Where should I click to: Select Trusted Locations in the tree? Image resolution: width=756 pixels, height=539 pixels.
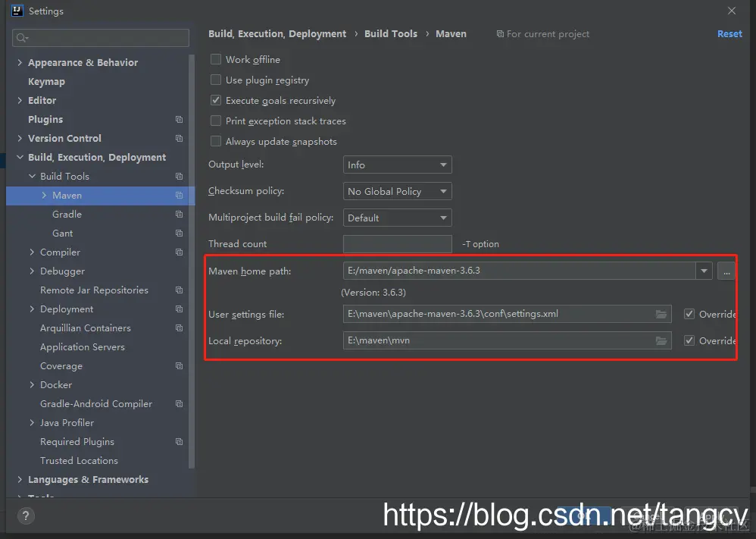click(79, 461)
